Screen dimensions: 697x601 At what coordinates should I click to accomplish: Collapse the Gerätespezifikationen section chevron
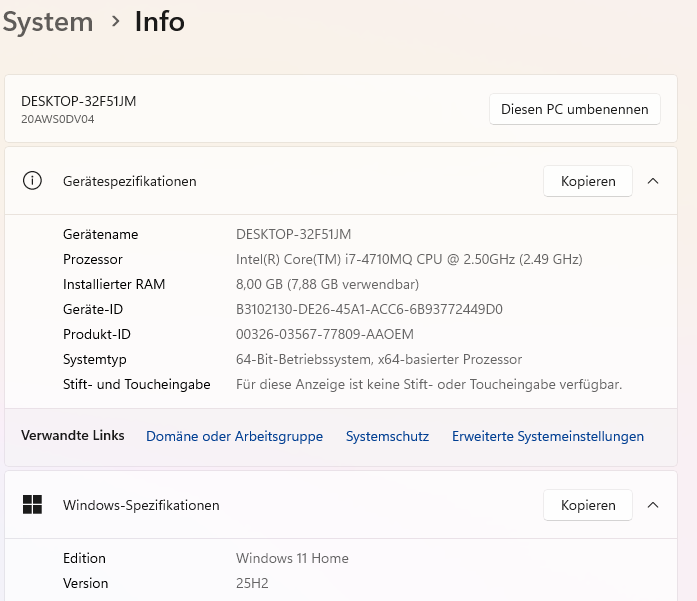pos(653,181)
